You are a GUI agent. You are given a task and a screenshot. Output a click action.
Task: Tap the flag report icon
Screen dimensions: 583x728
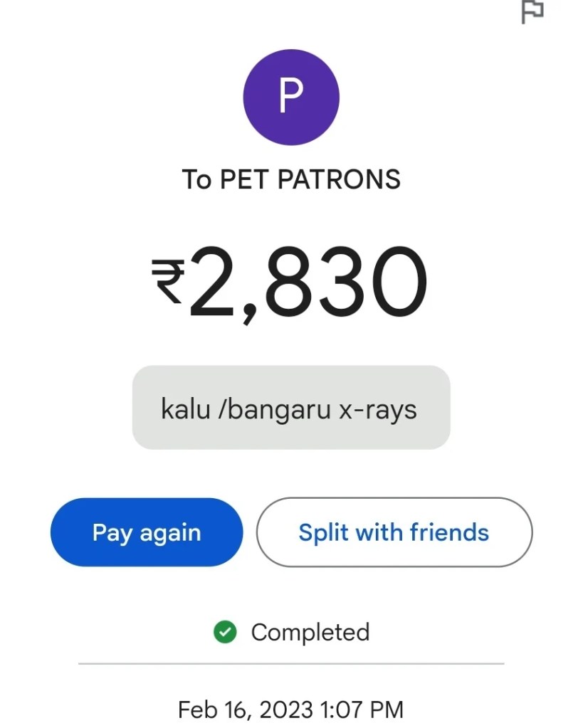[x=532, y=11]
